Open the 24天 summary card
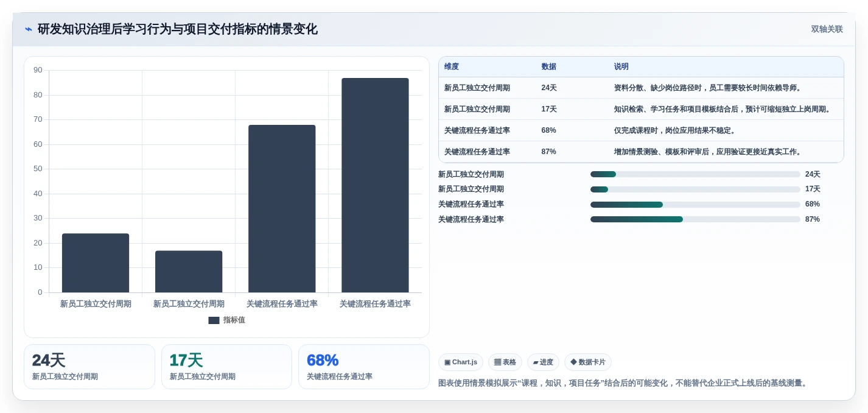868x413 pixels. [x=89, y=367]
